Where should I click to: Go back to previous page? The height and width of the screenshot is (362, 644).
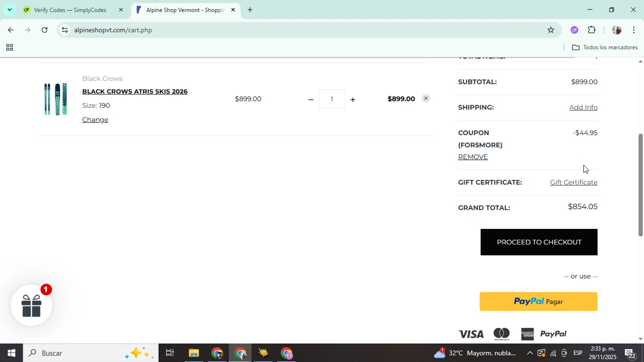tap(10, 30)
